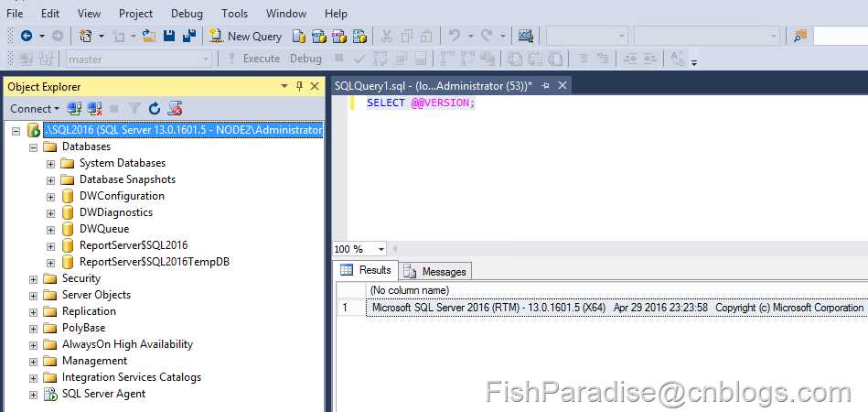Viewport: 868px width, 412px height.
Task: Open the Help menu
Action: pyautogui.click(x=336, y=14)
